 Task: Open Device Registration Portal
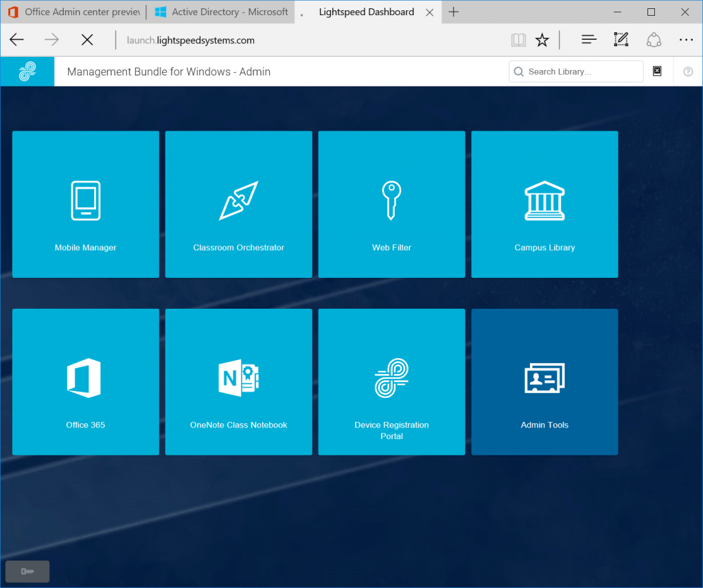pyautogui.click(x=391, y=382)
